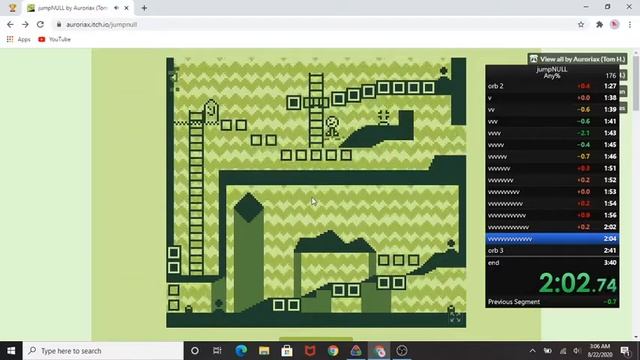Image resolution: width=640 pixels, height=360 pixels.
Task: Click the browser forward arrow
Action: pos(25,24)
